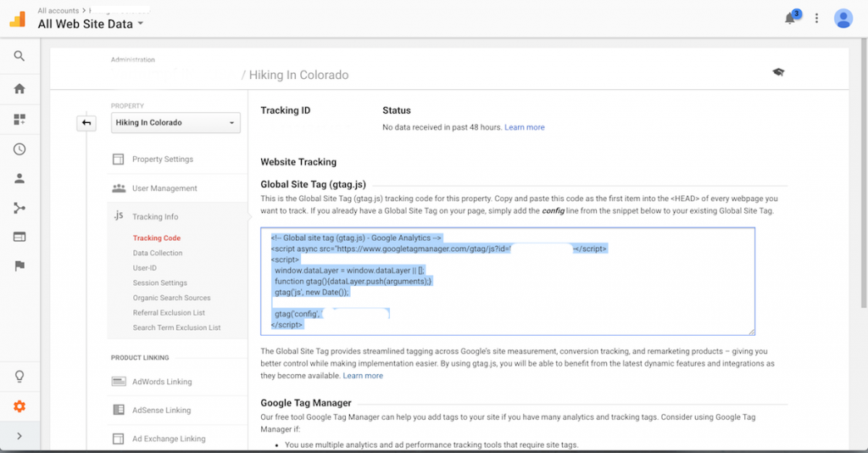Open the user account avatar
The width and height of the screenshot is (868, 453).
coord(843,19)
